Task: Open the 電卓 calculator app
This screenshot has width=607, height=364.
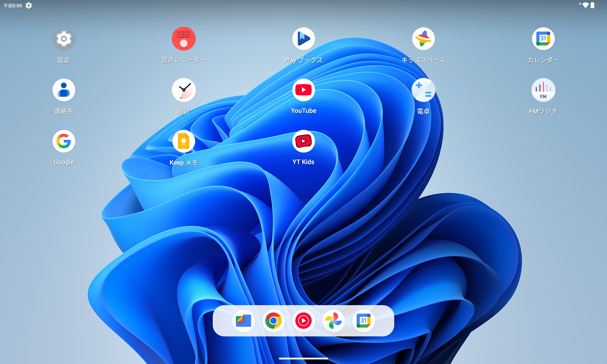Action: (423, 90)
